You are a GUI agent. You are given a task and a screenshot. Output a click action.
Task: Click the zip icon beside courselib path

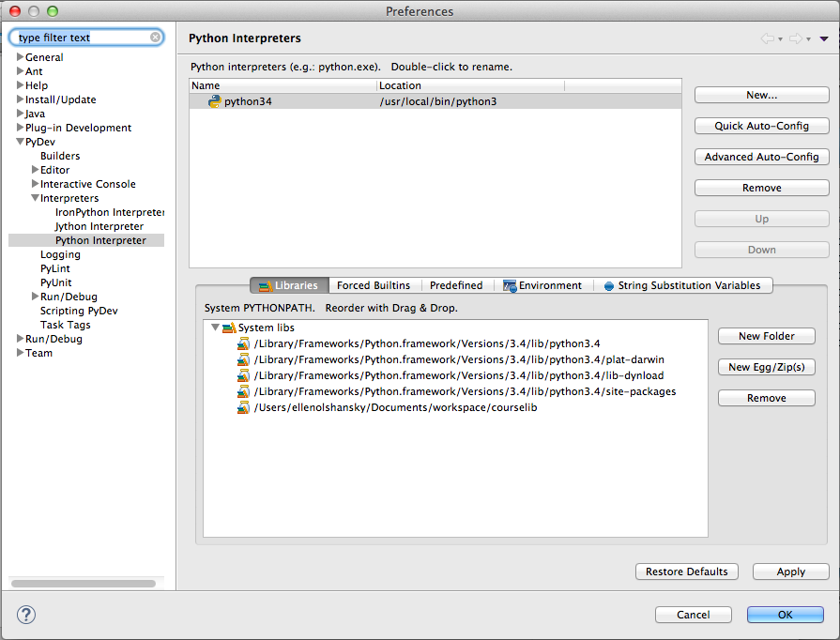pos(242,407)
